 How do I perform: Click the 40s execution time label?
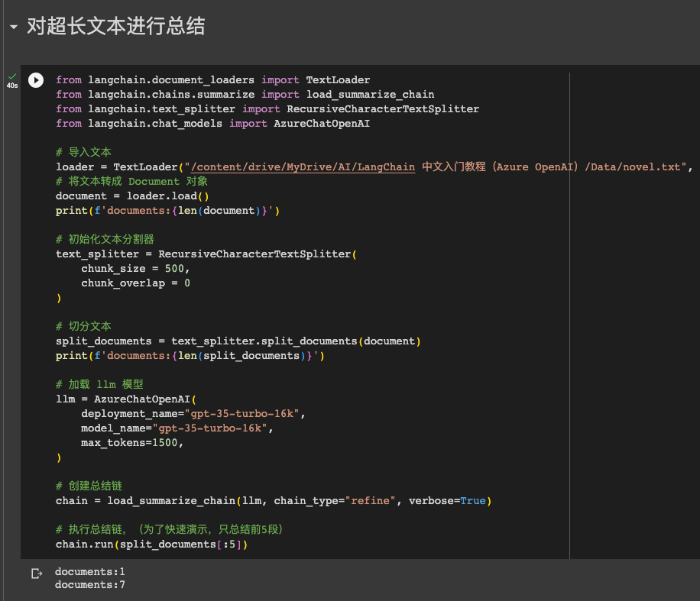12,86
